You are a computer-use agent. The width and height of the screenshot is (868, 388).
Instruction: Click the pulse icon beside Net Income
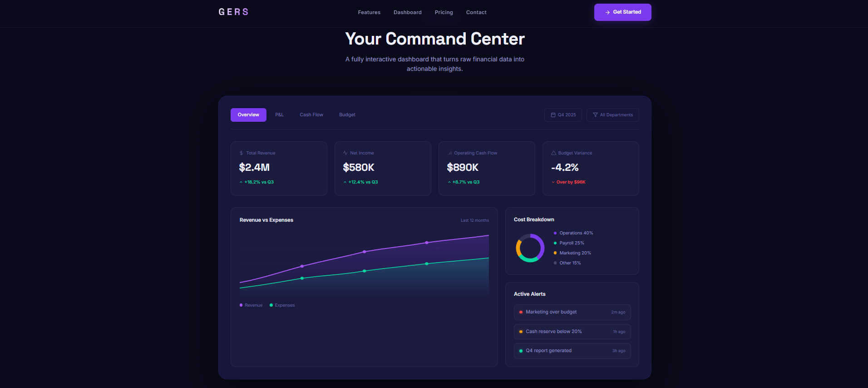(x=345, y=153)
